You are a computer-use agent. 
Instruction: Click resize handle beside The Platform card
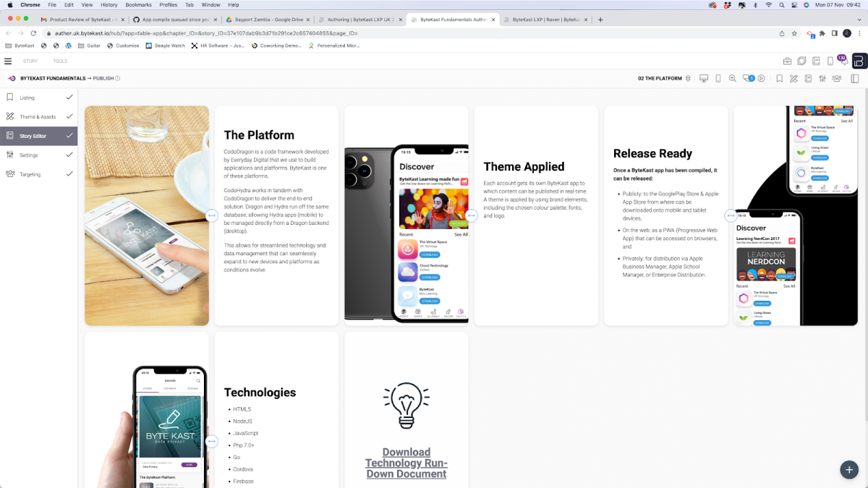pyautogui.click(x=211, y=215)
